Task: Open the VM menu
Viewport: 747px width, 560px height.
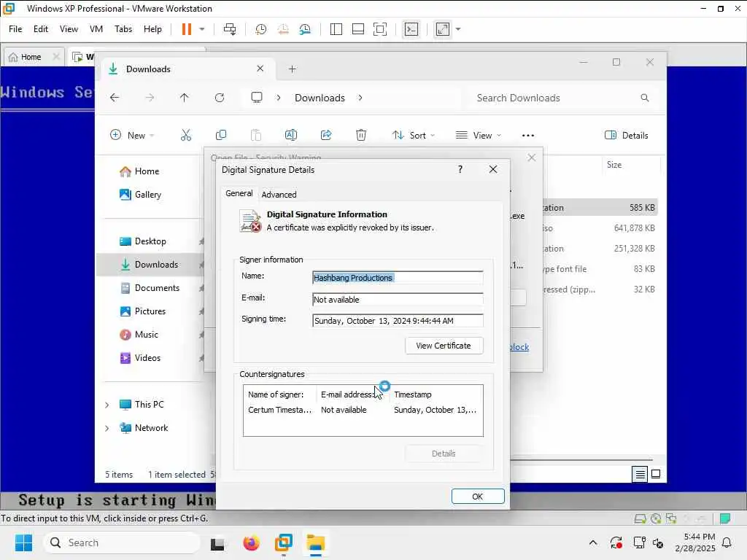Action: pyautogui.click(x=96, y=29)
